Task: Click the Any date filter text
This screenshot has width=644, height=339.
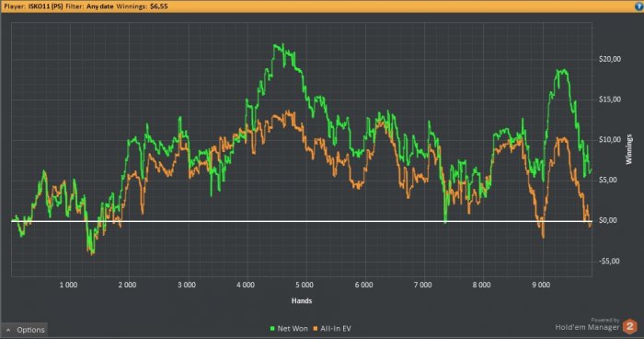Action: pyautogui.click(x=99, y=6)
